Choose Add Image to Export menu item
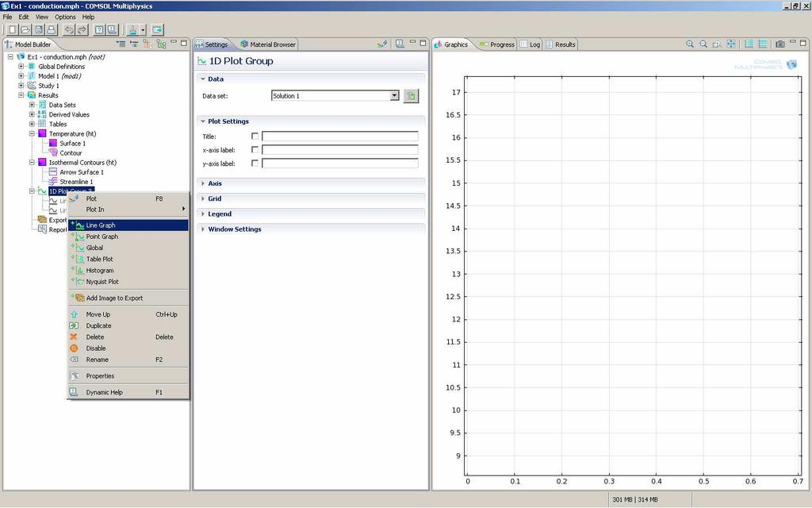 pyautogui.click(x=128, y=298)
